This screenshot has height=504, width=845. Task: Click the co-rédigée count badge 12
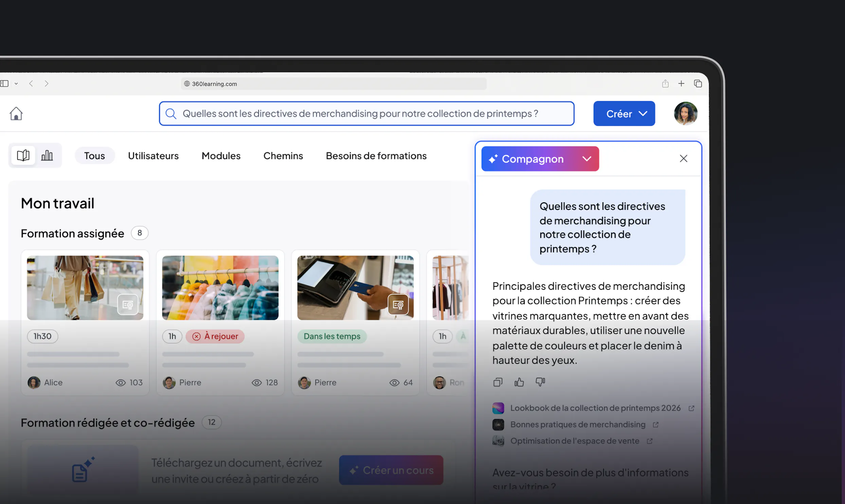[212, 422]
